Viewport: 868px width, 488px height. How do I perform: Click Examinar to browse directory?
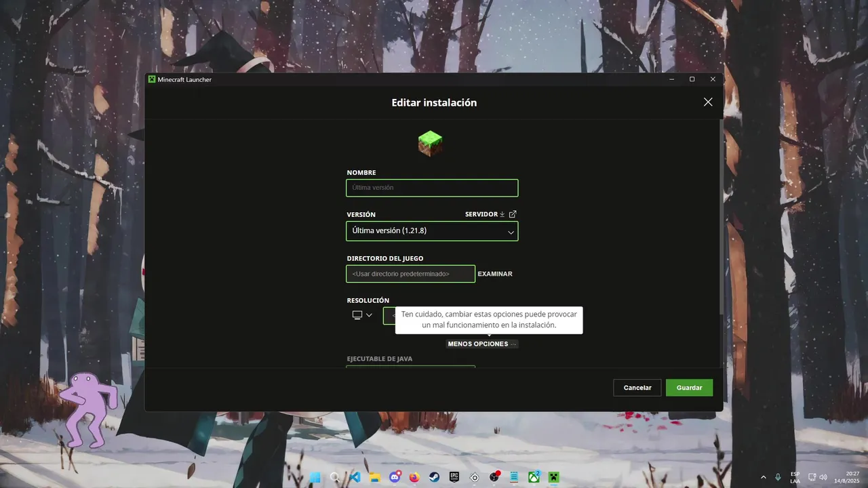pyautogui.click(x=495, y=274)
